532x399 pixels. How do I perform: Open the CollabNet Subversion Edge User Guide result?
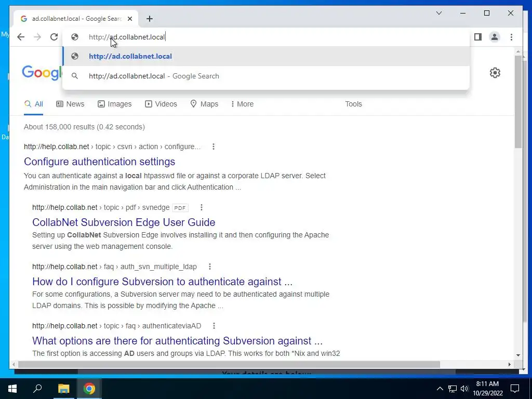click(x=124, y=222)
